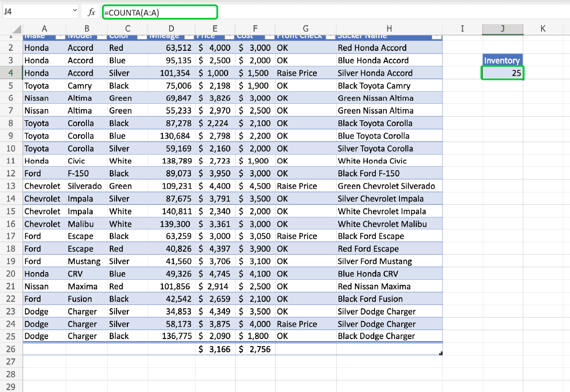Select column D header
570x392 pixels.
click(x=171, y=29)
